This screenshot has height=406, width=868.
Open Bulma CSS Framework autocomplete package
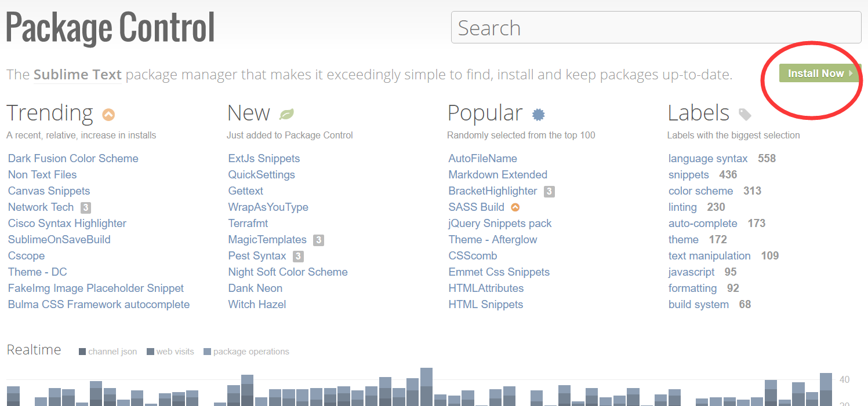tap(99, 305)
